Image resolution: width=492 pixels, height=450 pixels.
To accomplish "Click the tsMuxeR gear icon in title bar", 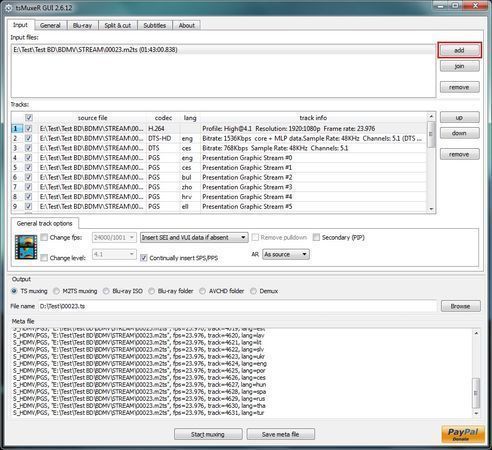I will 9,8.
